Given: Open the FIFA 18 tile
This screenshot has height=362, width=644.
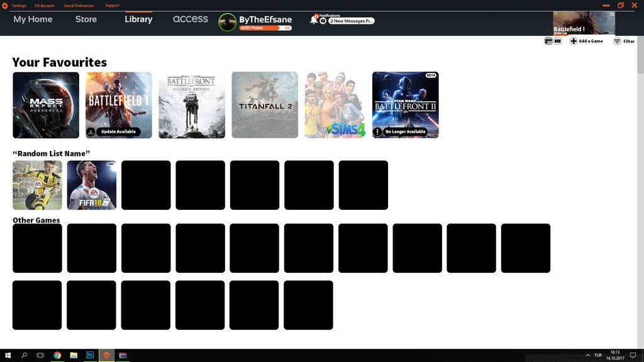Looking at the screenshot, I should 92,185.
